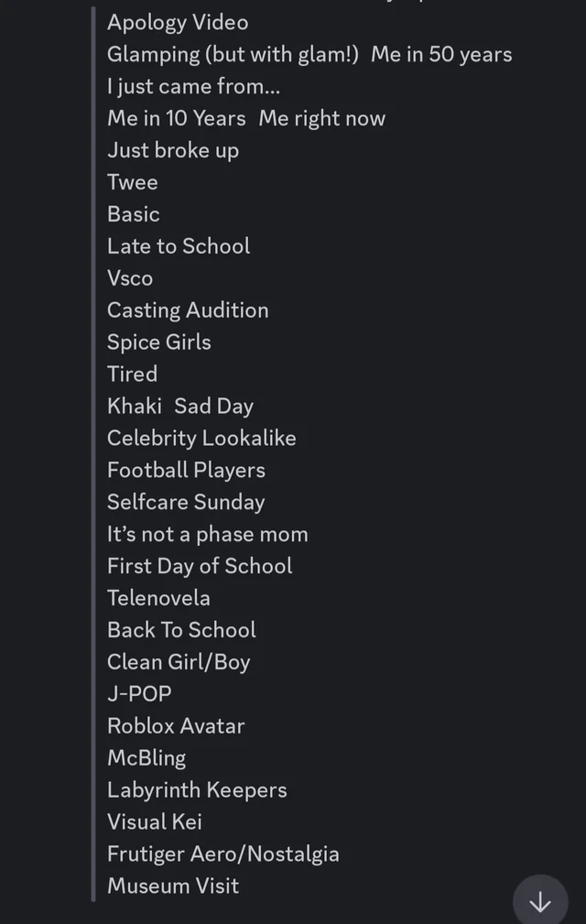Click on 'Selfcare Sunday'

tap(186, 502)
